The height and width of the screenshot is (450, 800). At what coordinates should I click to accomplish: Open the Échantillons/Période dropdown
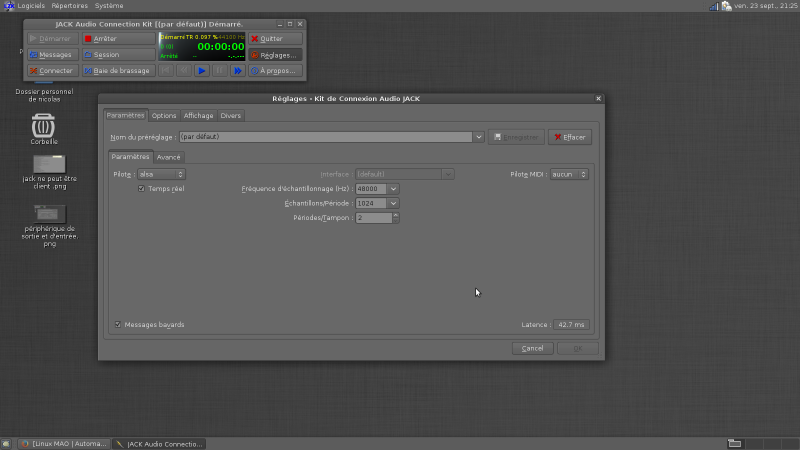393,203
